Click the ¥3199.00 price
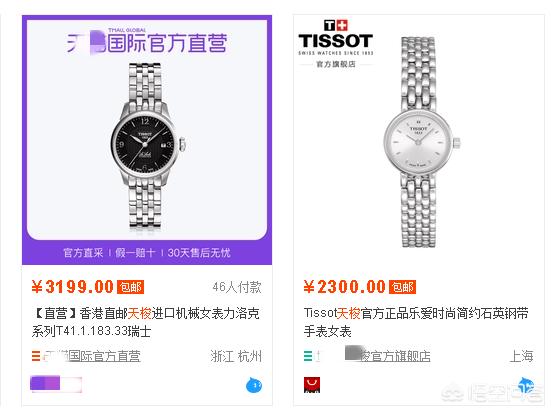The image size is (554, 412). [73, 287]
